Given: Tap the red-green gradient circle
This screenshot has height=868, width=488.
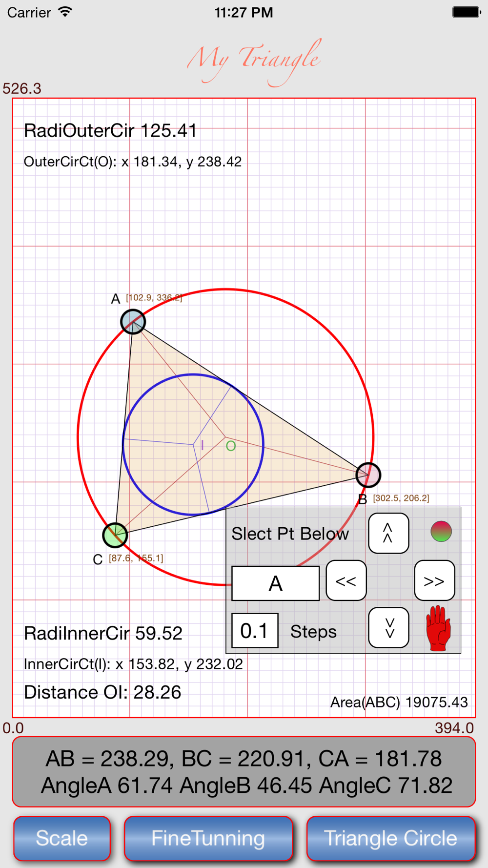Looking at the screenshot, I should pos(441,531).
